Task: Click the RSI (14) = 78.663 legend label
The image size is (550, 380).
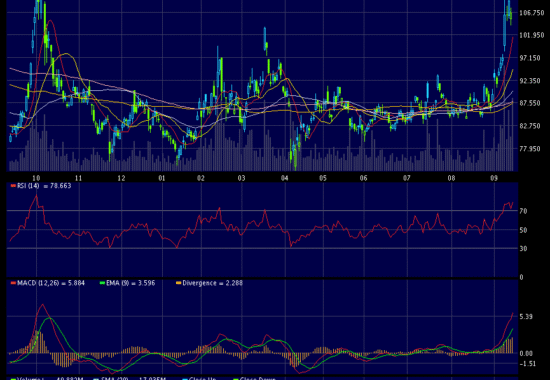Action: (x=44, y=186)
